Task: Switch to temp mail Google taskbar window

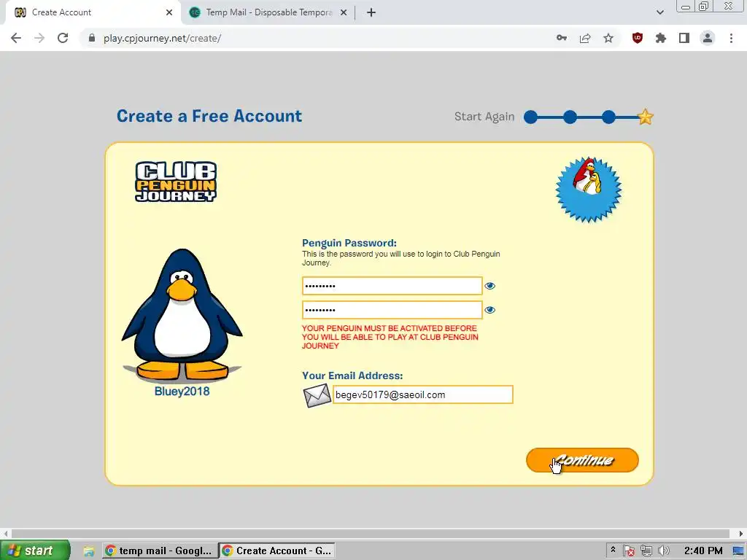Action: click(160, 551)
